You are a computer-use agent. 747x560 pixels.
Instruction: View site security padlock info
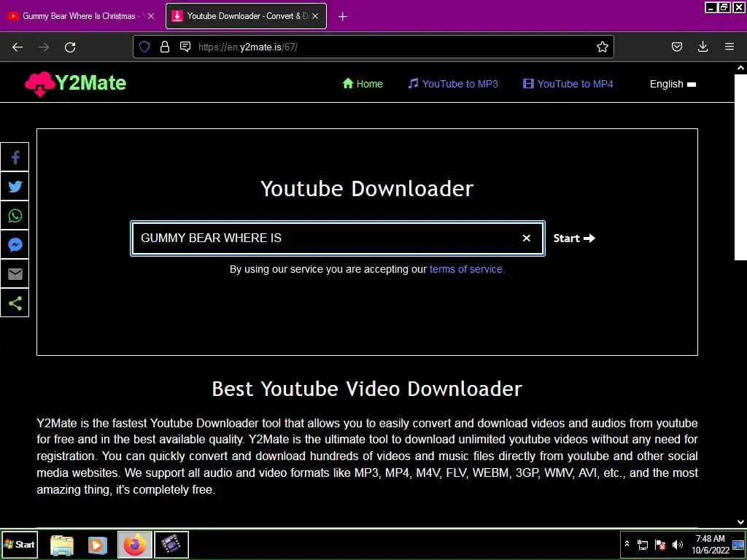click(165, 47)
